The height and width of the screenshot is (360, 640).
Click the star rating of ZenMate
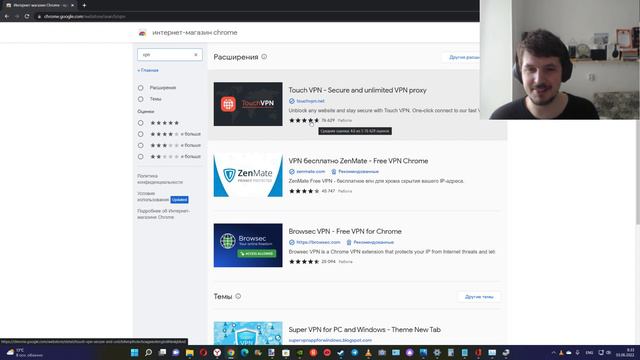pyautogui.click(x=304, y=191)
